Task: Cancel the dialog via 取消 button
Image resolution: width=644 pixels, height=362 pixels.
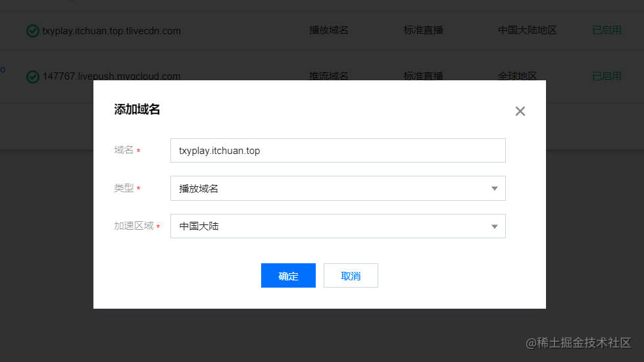Action: [351, 275]
